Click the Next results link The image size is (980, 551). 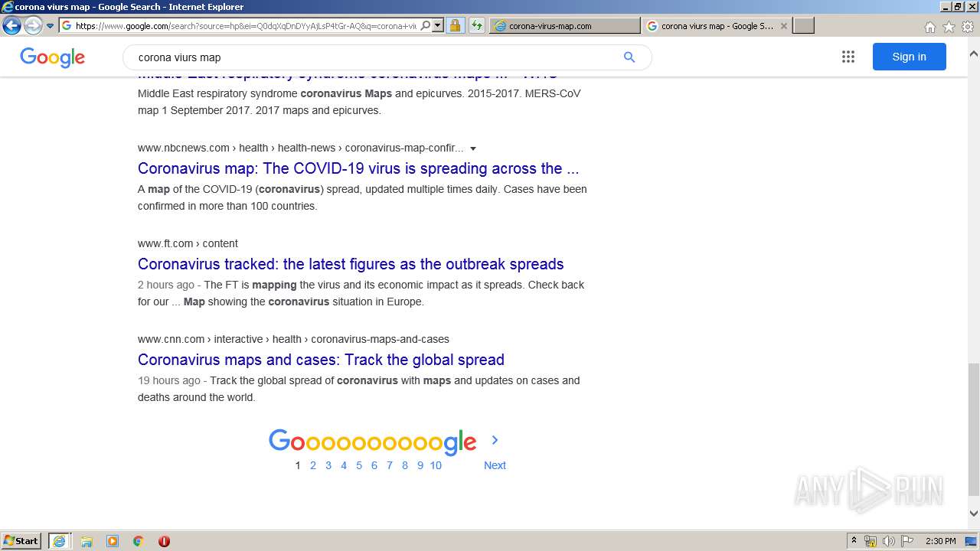point(495,465)
